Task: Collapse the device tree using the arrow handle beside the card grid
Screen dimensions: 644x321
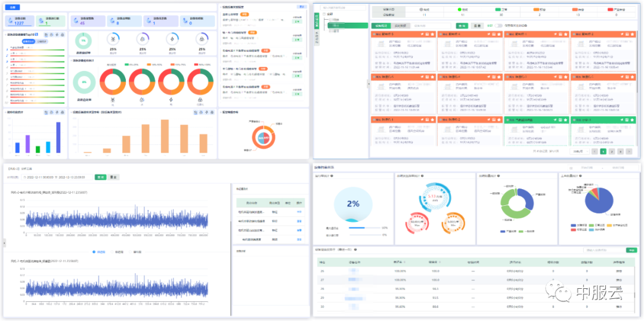Action: [x=368, y=84]
